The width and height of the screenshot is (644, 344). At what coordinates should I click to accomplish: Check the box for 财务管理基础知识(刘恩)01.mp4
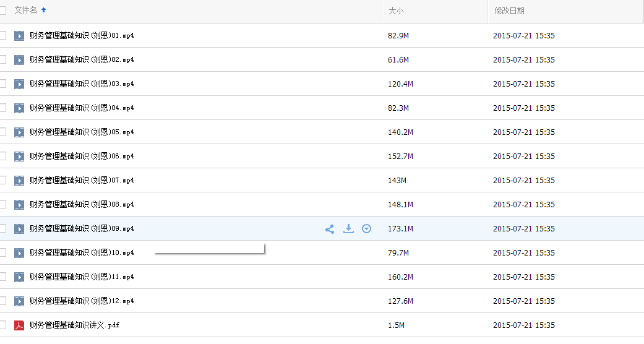[2, 35]
